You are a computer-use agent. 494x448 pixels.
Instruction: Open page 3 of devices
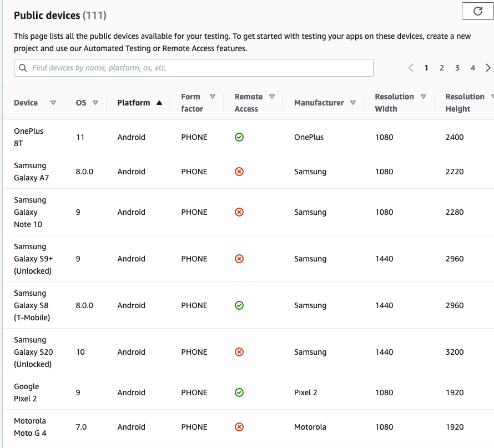tap(457, 68)
